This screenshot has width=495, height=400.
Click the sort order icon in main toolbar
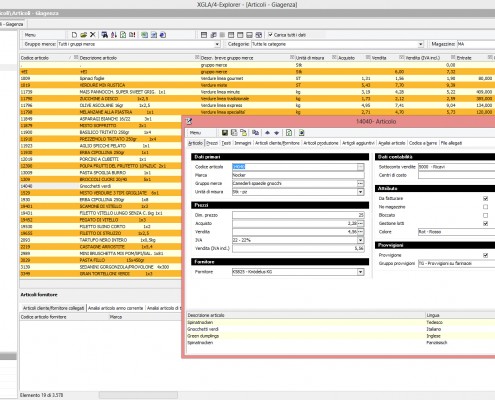pyautogui.click(x=114, y=35)
